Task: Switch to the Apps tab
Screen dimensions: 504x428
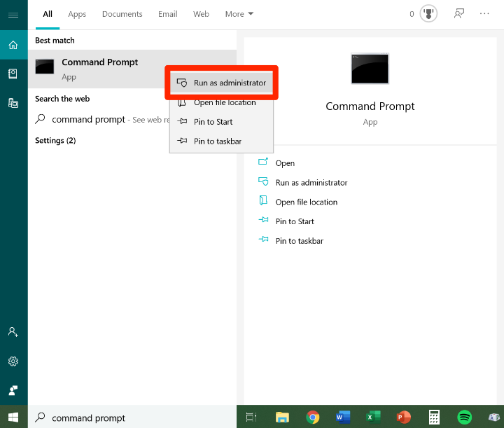Action: (x=77, y=14)
